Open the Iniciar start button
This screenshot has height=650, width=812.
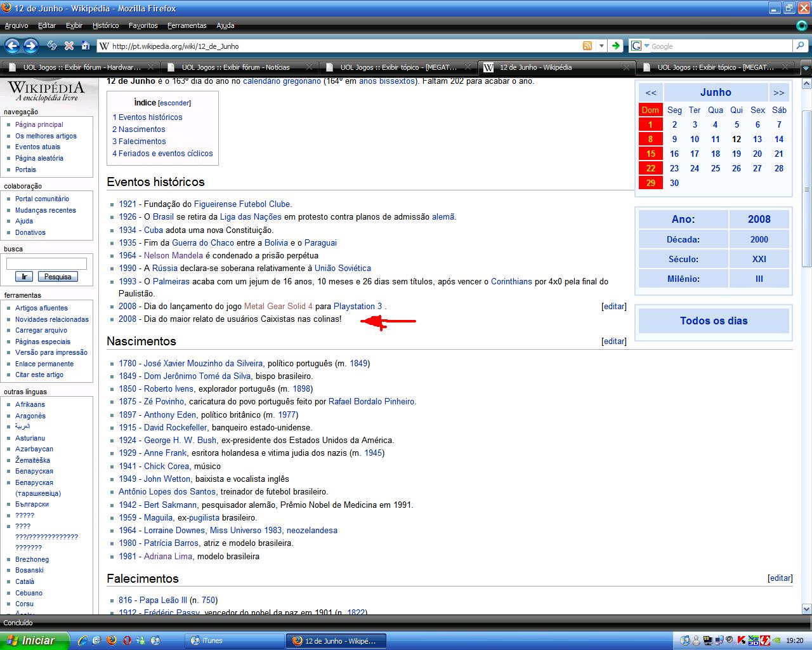(x=34, y=640)
